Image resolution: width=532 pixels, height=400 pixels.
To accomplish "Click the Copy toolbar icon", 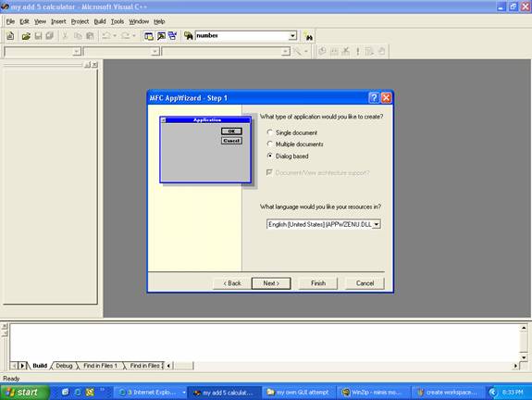I will click(78, 36).
